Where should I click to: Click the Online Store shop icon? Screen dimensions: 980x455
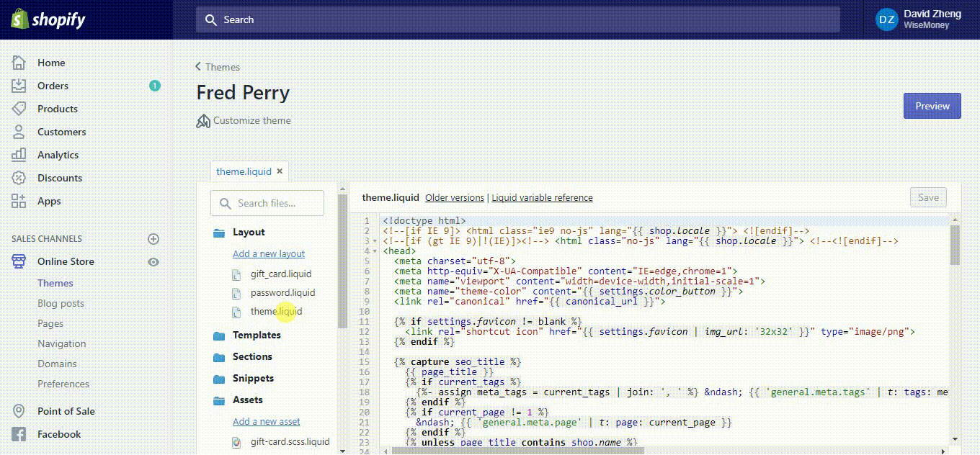click(19, 261)
